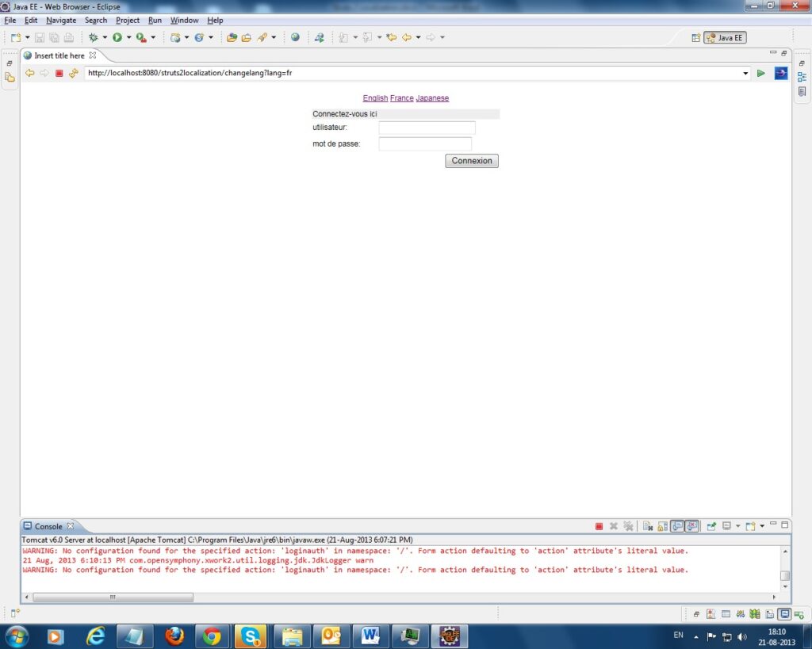
Task: Terminate the Tomcat server from Console
Action: click(599, 526)
